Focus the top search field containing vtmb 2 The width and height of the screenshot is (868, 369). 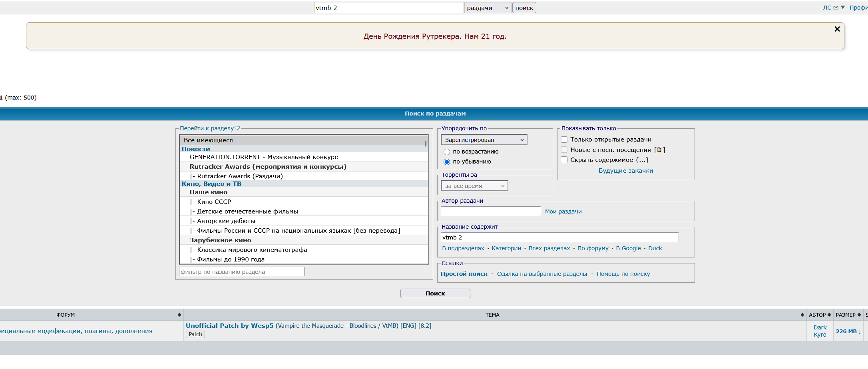pos(389,8)
